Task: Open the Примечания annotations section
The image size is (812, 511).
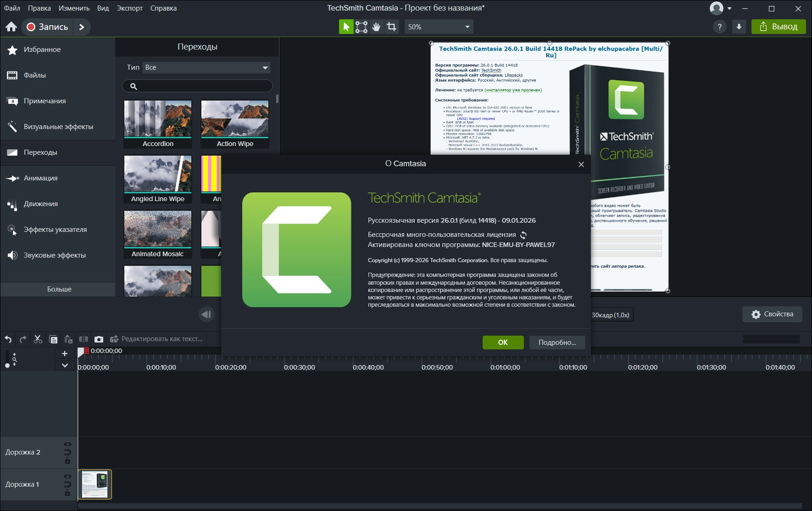Action: (x=58, y=101)
